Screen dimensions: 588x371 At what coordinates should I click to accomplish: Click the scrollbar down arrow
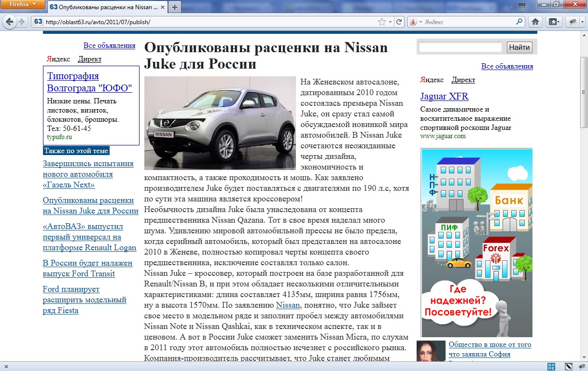click(584, 357)
